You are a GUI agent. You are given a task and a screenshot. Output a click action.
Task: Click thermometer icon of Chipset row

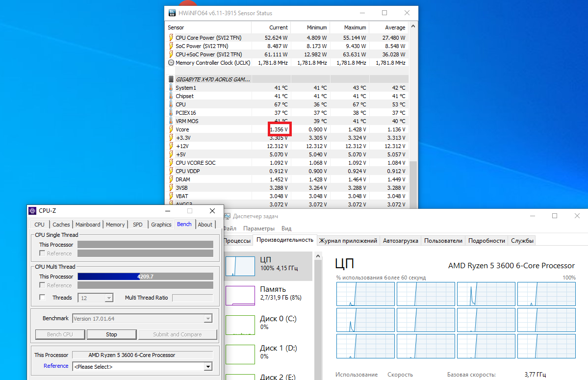click(x=171, y=96)
